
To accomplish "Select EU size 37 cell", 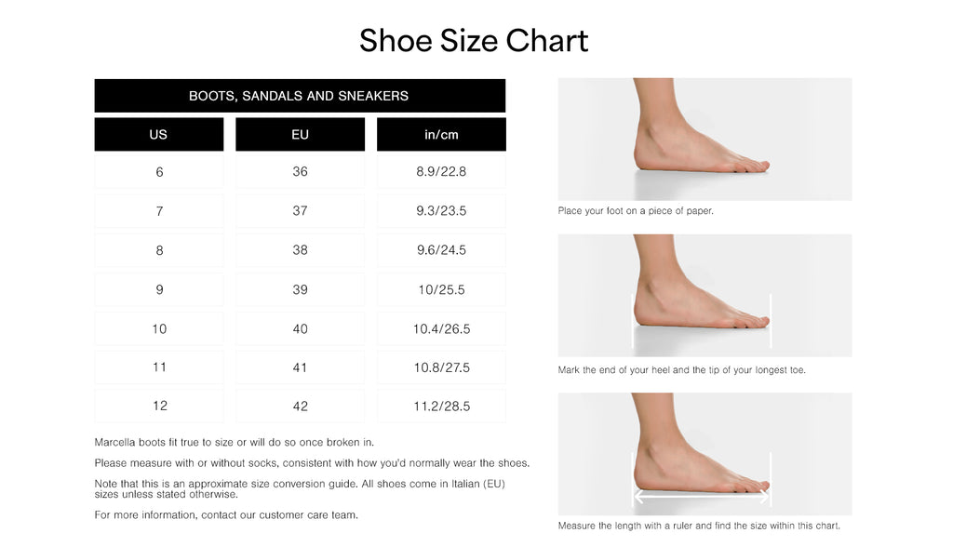I will point(300,211).
